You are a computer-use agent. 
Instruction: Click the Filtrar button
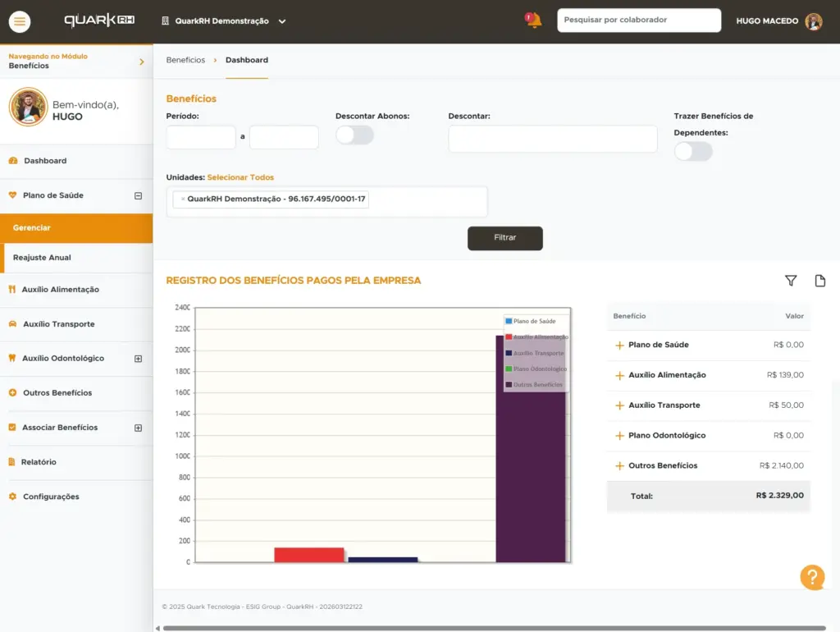tap(504, 238)
